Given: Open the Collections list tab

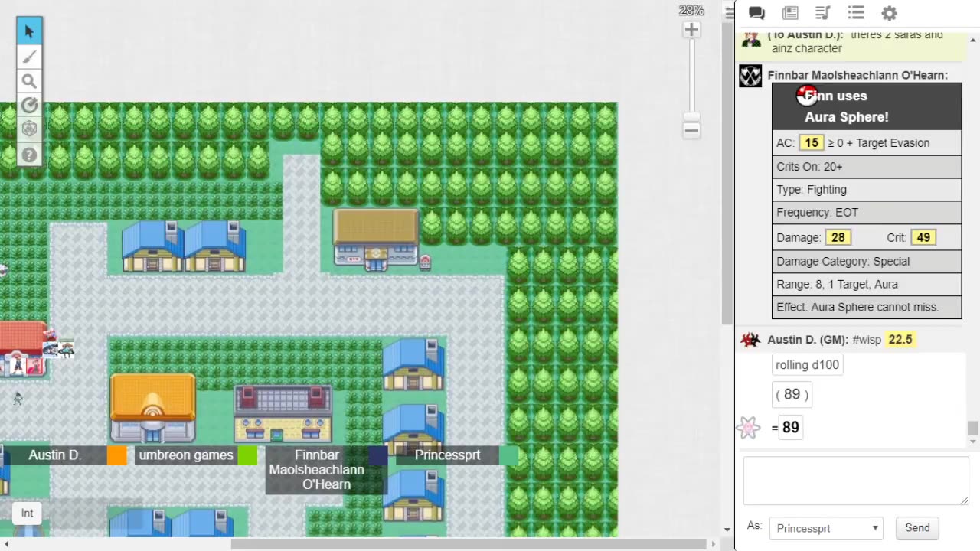Looking at the screenshot, I should [x=856, y=13].
